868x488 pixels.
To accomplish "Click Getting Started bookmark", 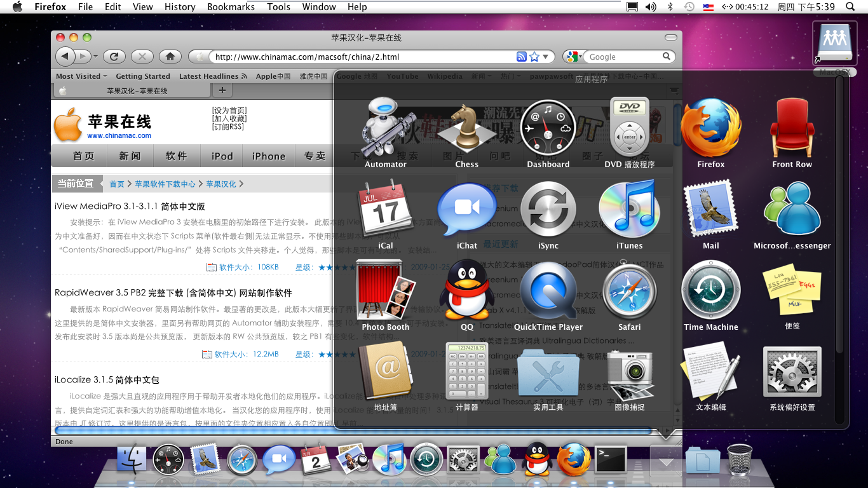I will click(143, 76).
